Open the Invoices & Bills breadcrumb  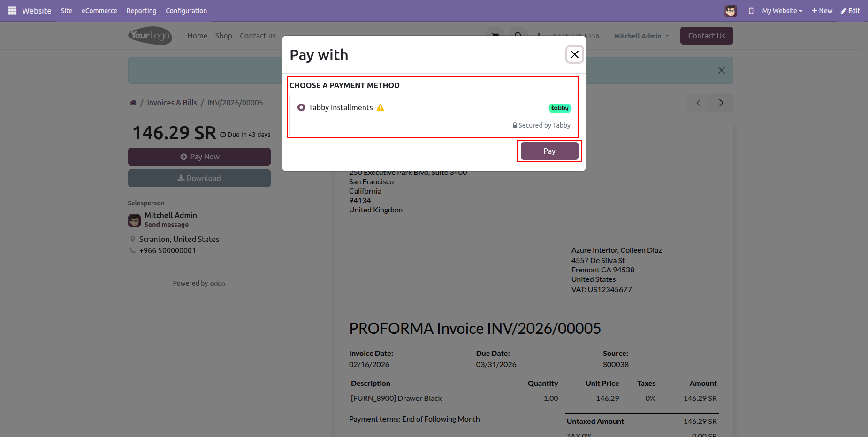pyautogui.click(x=172, y=103)
